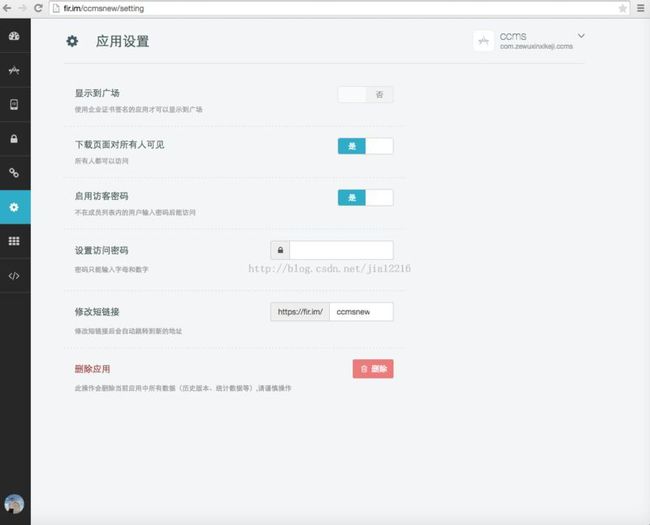Toggle the 下载页面对所有人可见 switch
The width and height of the screenshot is (650, 525).
(365, 146)
